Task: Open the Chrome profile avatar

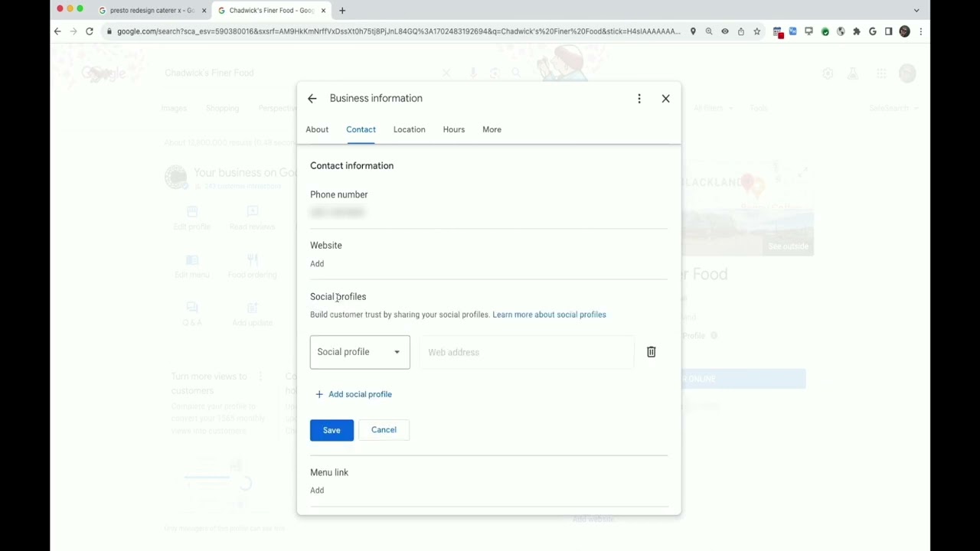Action: (904, 31)
